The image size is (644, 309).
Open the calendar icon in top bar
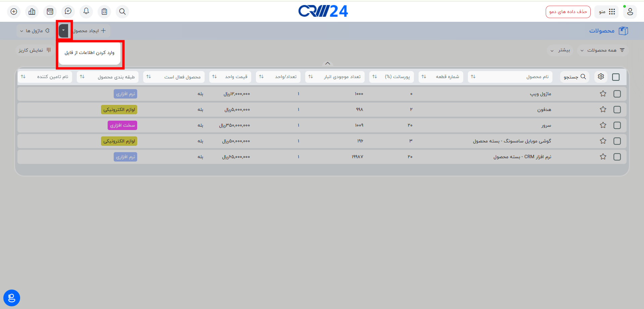50,12
